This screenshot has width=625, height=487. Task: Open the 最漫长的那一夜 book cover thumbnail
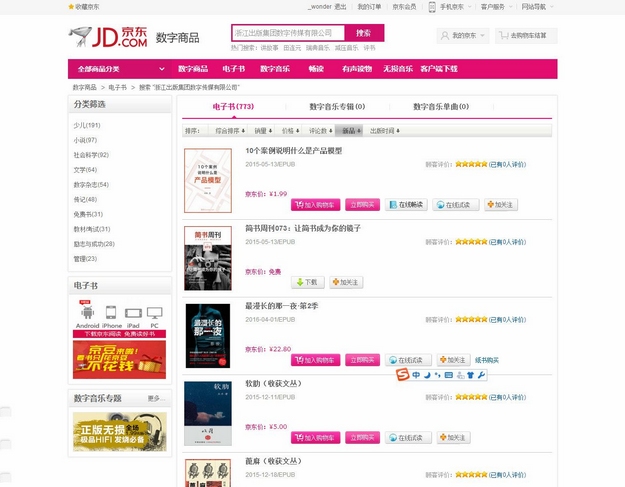point(208,336)
